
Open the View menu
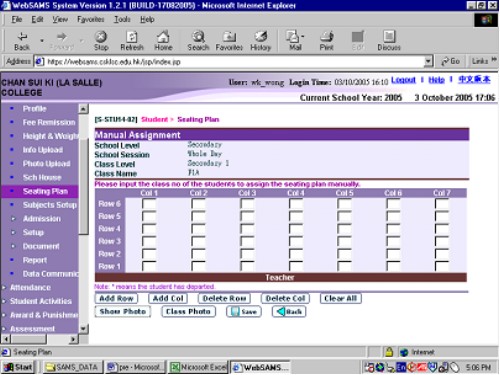[x=60, y=19]
